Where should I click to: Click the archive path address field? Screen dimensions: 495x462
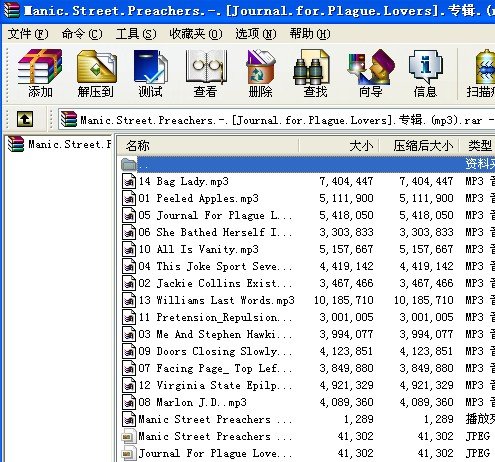[277, 120]
